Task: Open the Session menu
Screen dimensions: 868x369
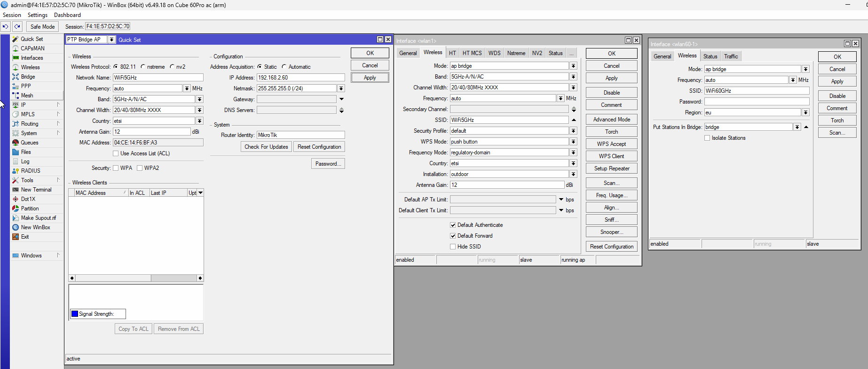Action: point(12,15)
